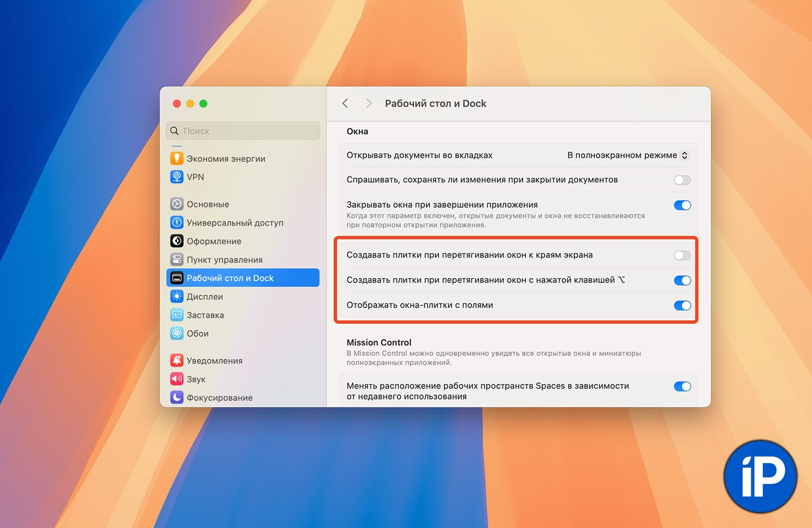Click the VPN globe icon
This screenshot has height=528, width=812.
coord(177,177)
